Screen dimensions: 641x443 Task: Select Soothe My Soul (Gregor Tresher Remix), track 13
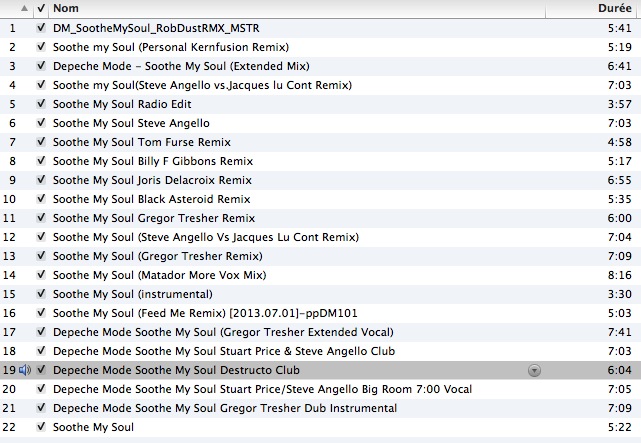(x=158, y=256)
